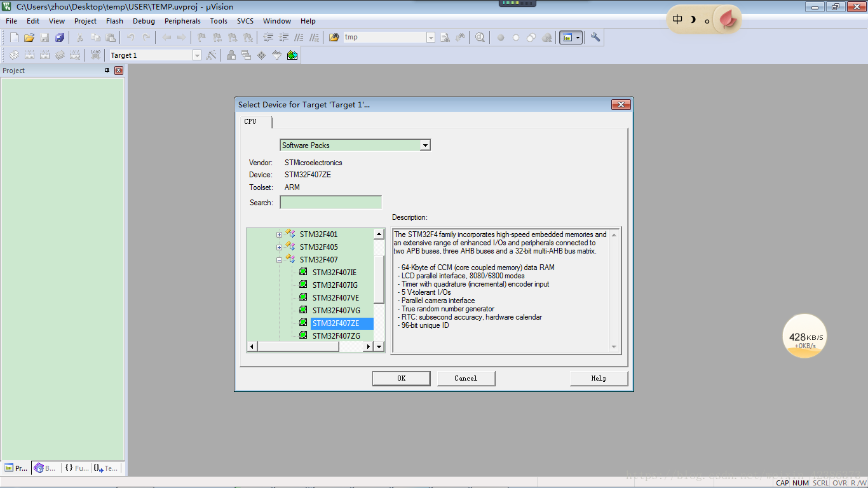868x488 pixels.
Task: Open the Peripherals menu
Action: point(182,21)
